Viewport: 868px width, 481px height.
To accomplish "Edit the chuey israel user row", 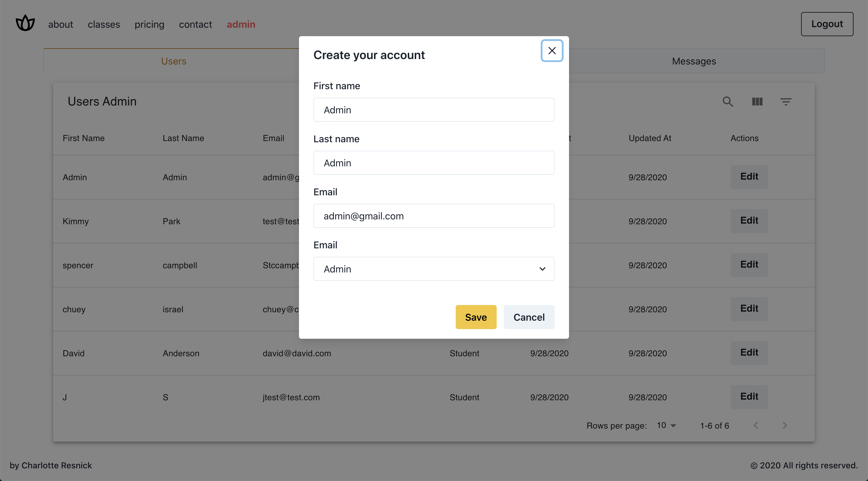I will [x=749, y=309].
